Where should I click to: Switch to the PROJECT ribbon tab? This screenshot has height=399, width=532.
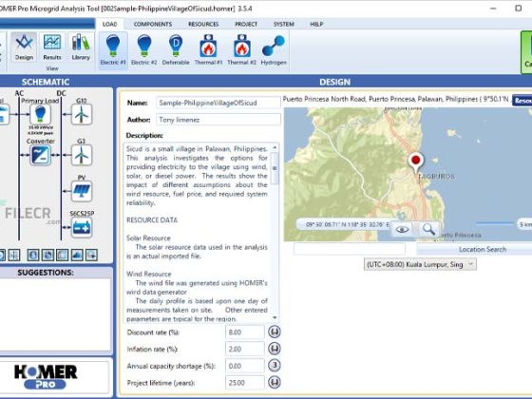246,24
